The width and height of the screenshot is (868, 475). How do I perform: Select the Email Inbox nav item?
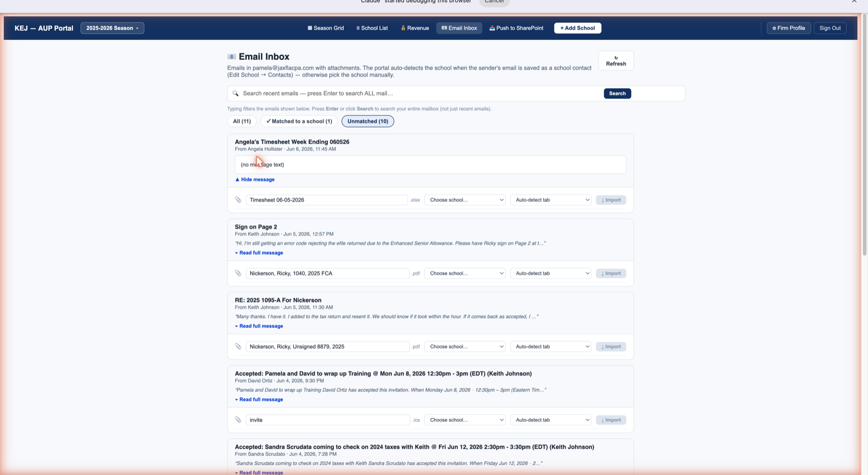tap(459, 28)
